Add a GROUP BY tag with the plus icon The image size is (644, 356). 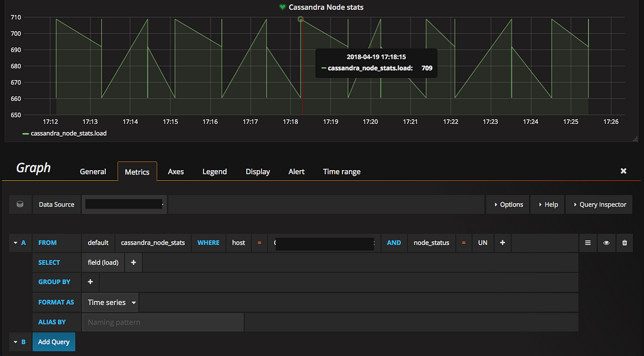point(90,281)
